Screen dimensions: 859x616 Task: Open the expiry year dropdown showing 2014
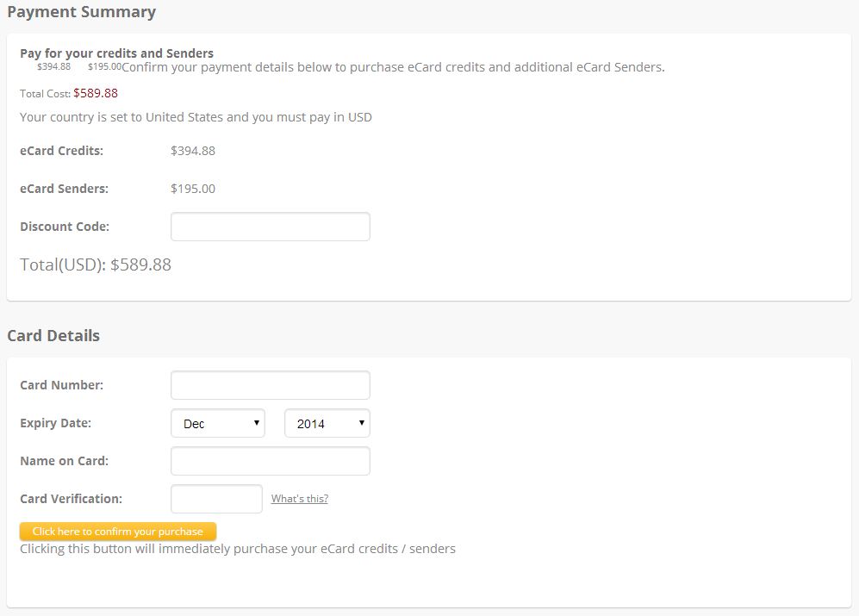point(327,423)
